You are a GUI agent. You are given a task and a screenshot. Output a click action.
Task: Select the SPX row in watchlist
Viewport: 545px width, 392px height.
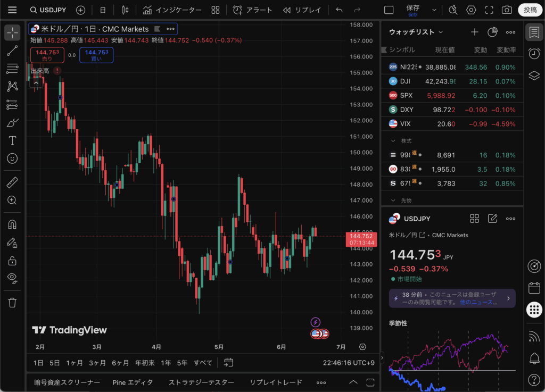[452, 96]
